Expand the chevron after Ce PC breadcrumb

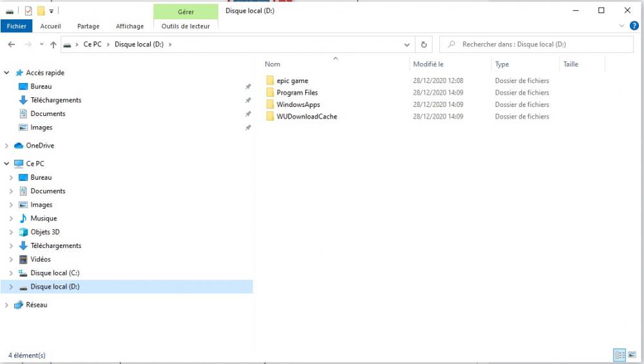click(108, 44)
